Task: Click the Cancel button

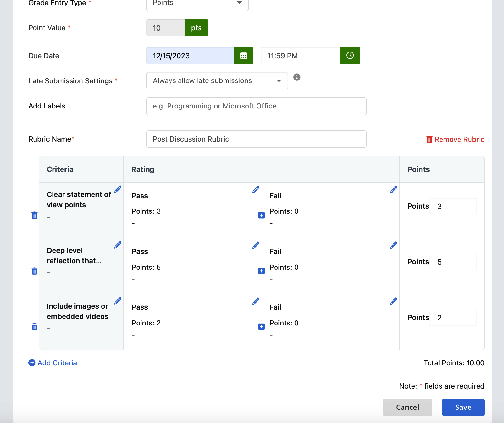Action: coord(408,407)
